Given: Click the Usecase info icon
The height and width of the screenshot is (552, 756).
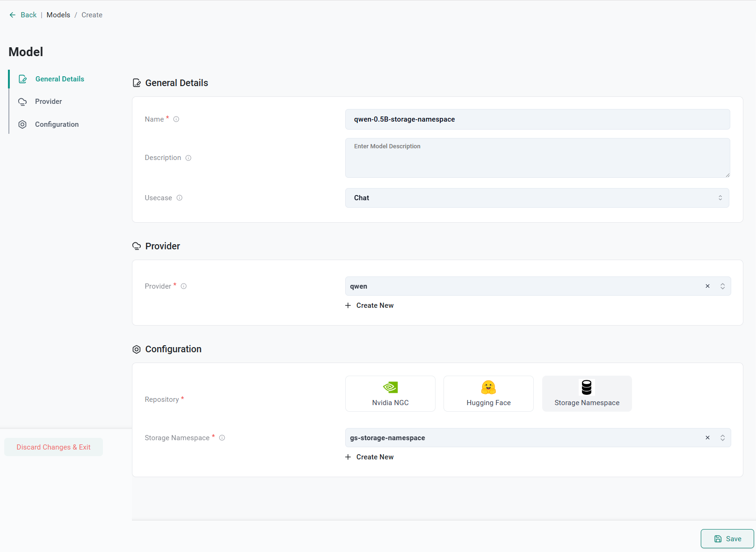Looking at the screenshot, I should pos(180,198).
